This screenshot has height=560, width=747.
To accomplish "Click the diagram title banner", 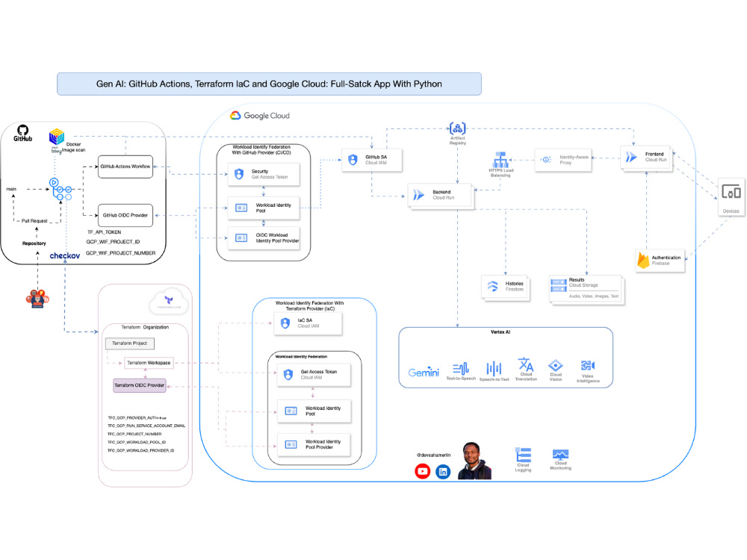I will tap(269, 84).
